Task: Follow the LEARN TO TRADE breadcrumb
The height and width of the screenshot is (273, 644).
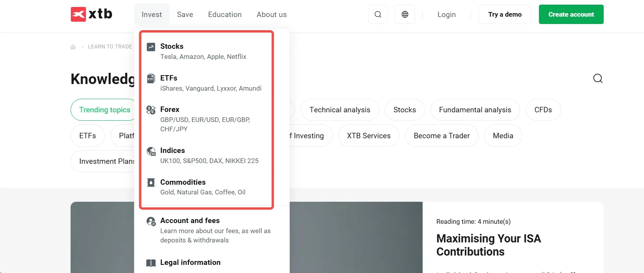Action: coord(110,46)
